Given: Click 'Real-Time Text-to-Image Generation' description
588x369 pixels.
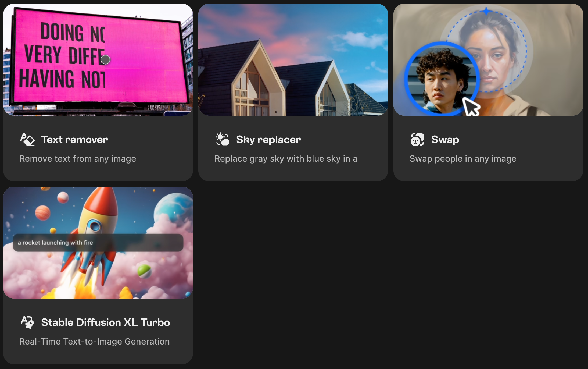Looking at the screenshot, I should pos(95,342).
